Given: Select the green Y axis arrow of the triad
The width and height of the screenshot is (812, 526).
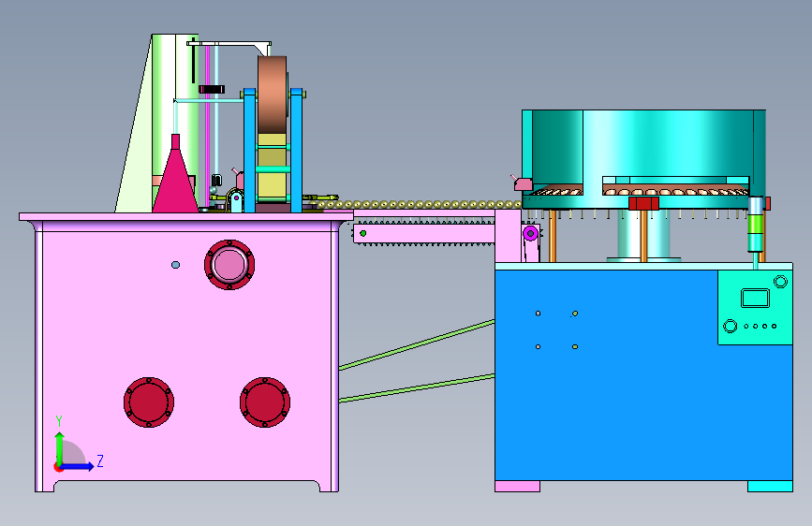Looking at the screenshot, I should click(x=60, y=447).
